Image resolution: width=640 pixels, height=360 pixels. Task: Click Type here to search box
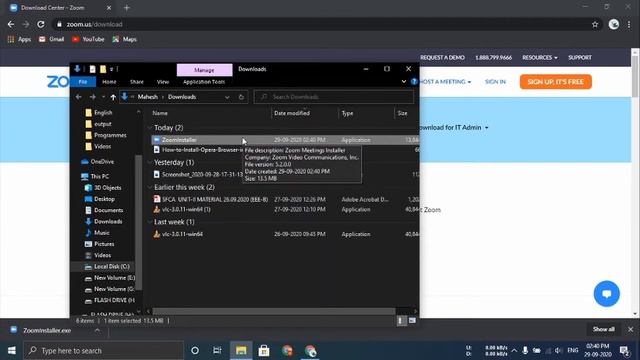(103, 351)
